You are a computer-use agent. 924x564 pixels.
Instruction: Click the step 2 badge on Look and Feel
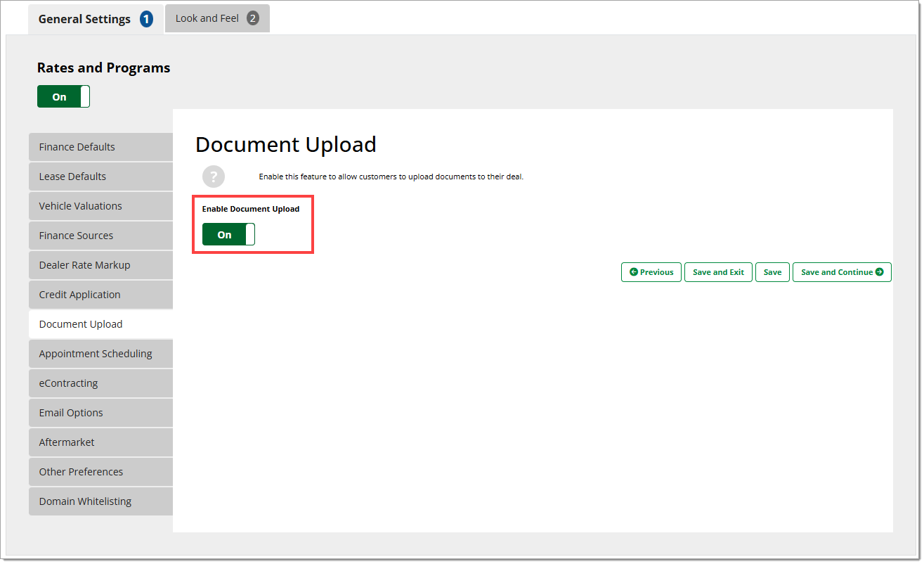pyautogui.click(x=252, y=18)
